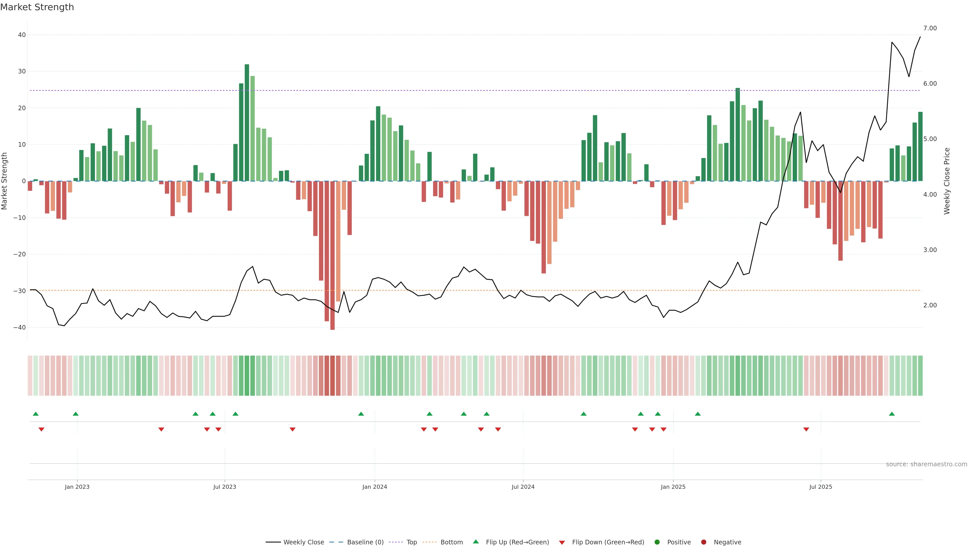The width and height of the screenshot is (980, 551).
Task: Click the green Positive circle legend icon
Action: [x=657, y=542]
